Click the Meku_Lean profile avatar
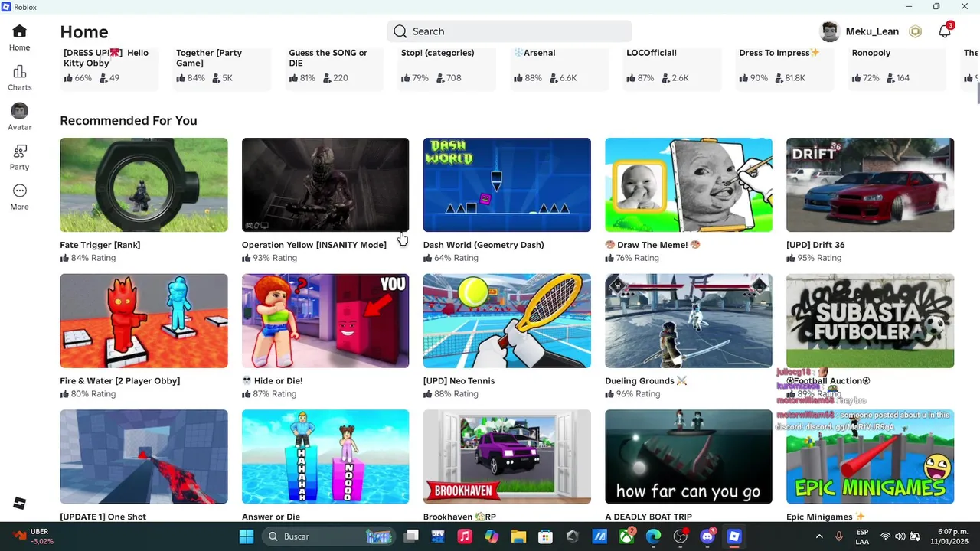Viewport: 980px width, 551px height. point(830,31)
